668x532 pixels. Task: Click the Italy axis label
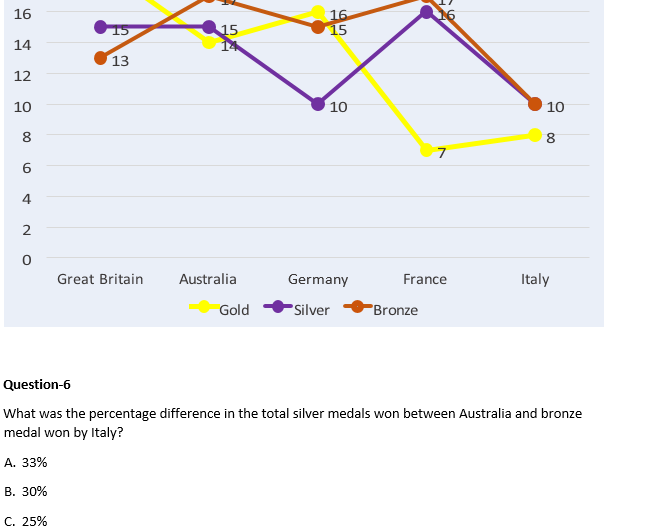tap(535, 279)
